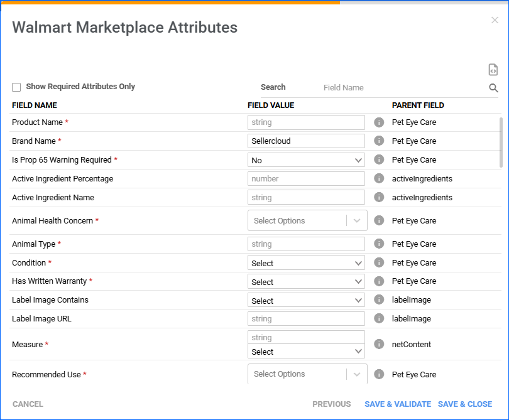Open info icon for Product Name
This screenshot has height=420, width=509.
pos(379,122)
